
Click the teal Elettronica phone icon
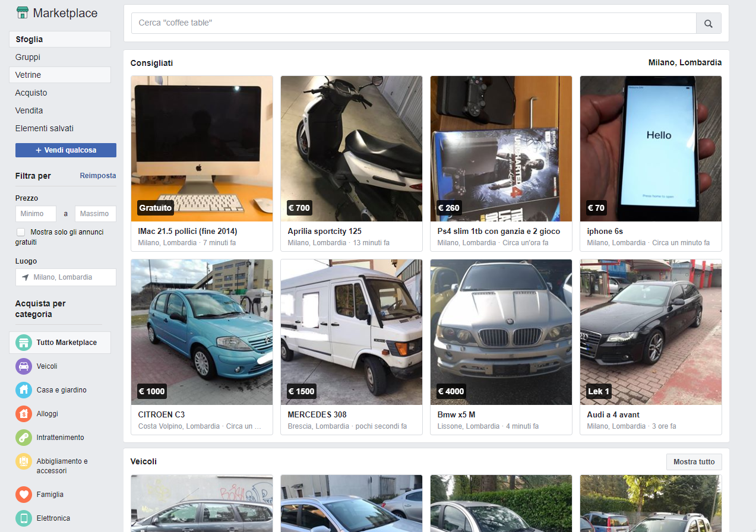click(24, 518)
